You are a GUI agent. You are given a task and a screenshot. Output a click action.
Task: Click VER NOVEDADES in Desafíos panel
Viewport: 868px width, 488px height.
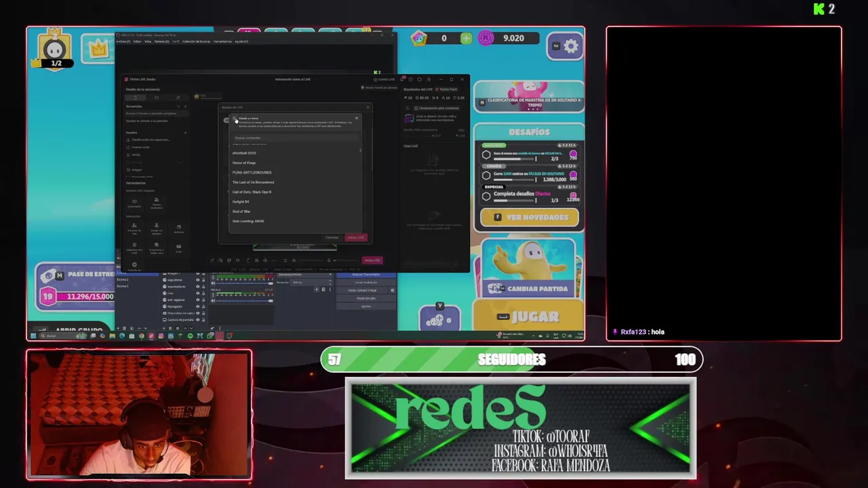[529, 218]
